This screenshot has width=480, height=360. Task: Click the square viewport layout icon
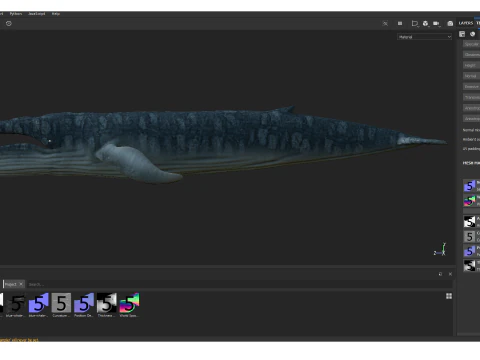point(400,23)
